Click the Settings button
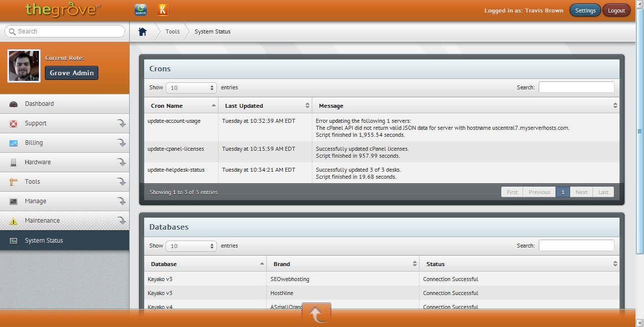644x327 pixels. click(585, 10)
